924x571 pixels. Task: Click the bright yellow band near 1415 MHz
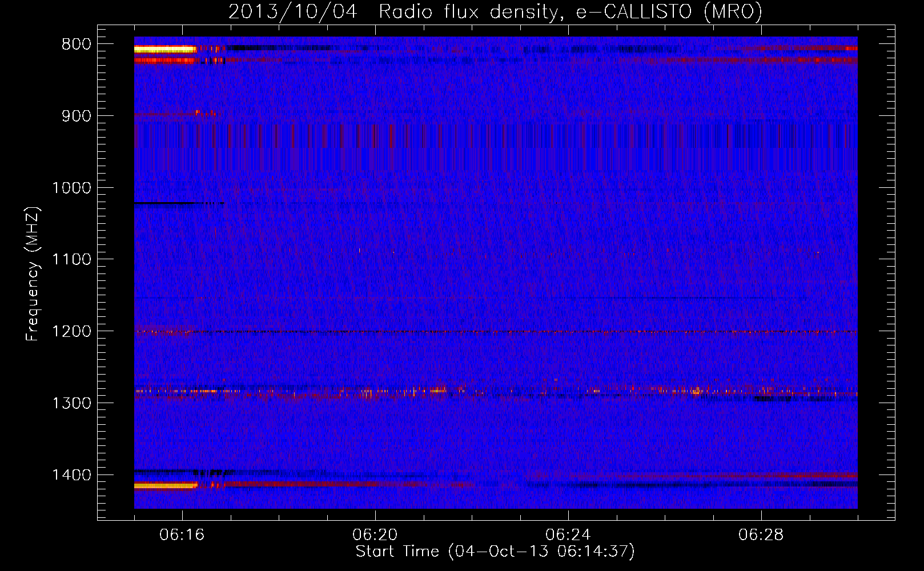[166, 485]
